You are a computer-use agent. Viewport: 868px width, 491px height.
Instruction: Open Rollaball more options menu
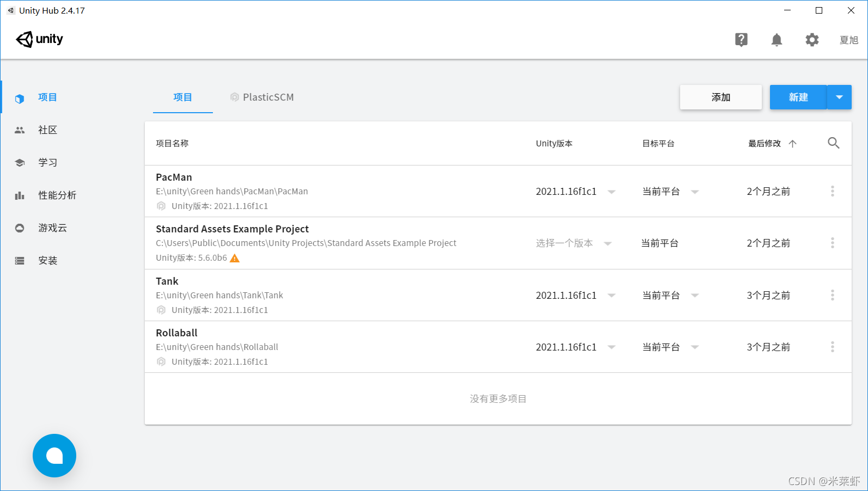[832, 347]
